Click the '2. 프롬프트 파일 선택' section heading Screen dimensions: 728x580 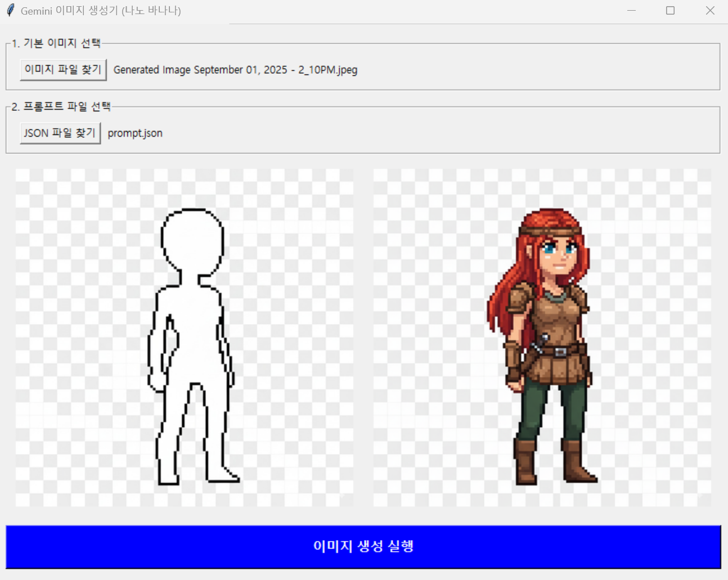pos(61,107)
